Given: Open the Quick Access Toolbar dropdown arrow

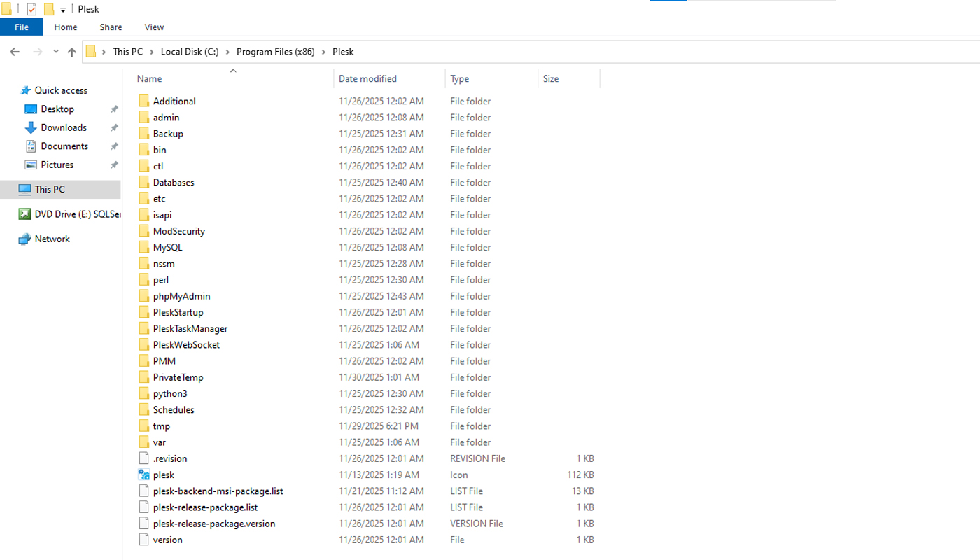Looking at the screenshot, I should 63,10.
